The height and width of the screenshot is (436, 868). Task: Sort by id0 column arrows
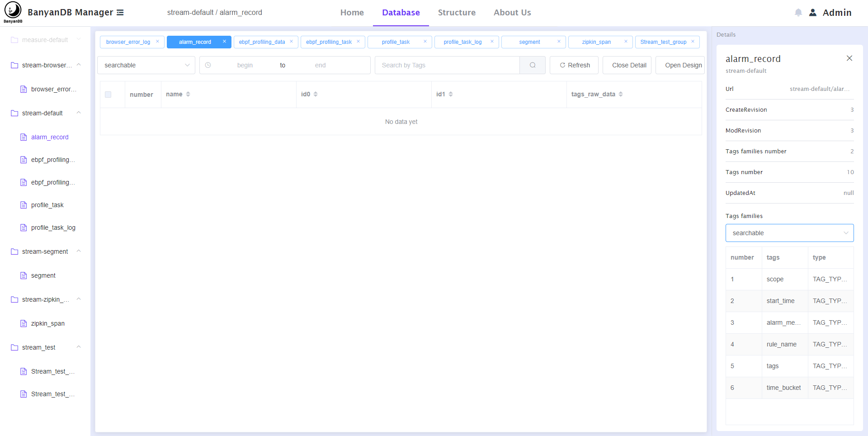(x=316, y=94)
